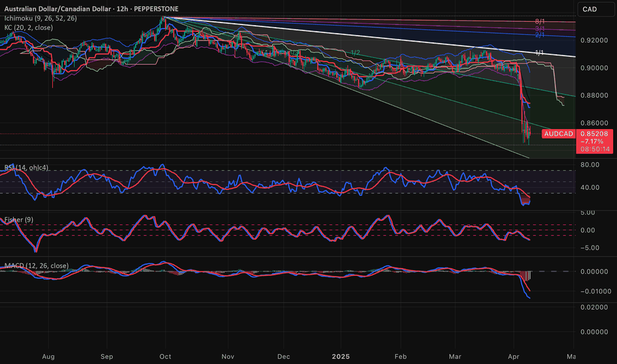Click the Apr label on time axis
The width and height of the screenshot is (617, 364).
coord(514,357)
